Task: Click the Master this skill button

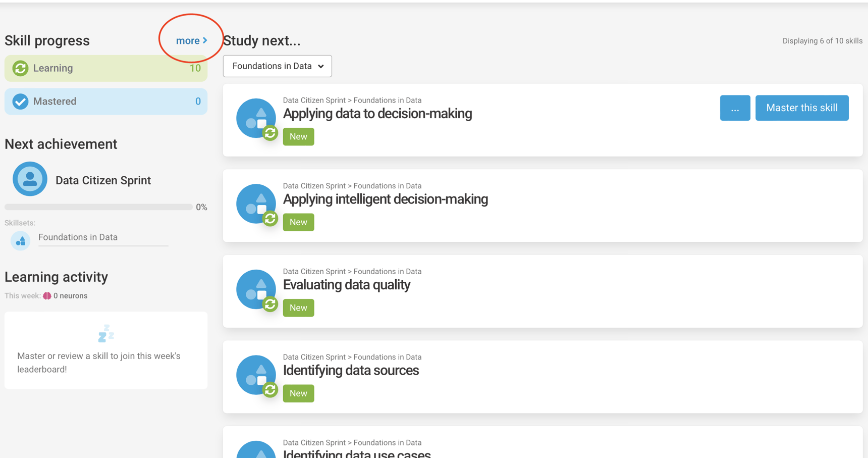Action: coord(801,108)
